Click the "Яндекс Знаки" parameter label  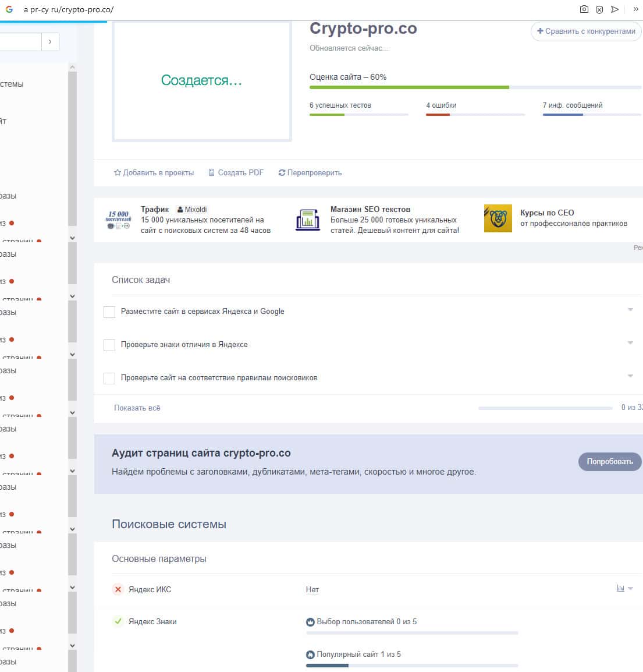click(x=152, y=621)
